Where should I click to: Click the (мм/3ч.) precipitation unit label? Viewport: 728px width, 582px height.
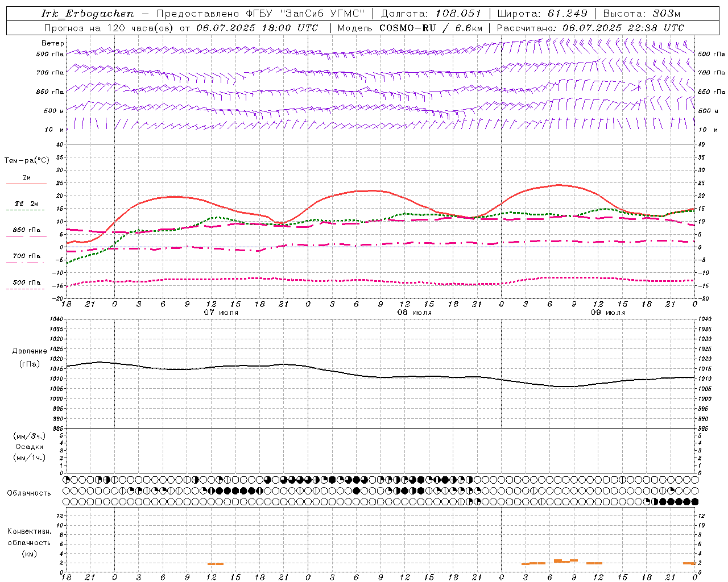tap(30, 436)
